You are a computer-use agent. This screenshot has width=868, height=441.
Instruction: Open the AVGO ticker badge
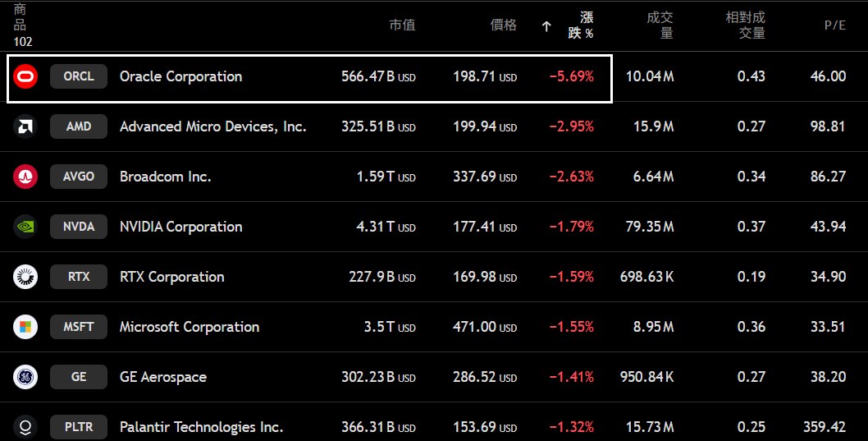[79, 177]
